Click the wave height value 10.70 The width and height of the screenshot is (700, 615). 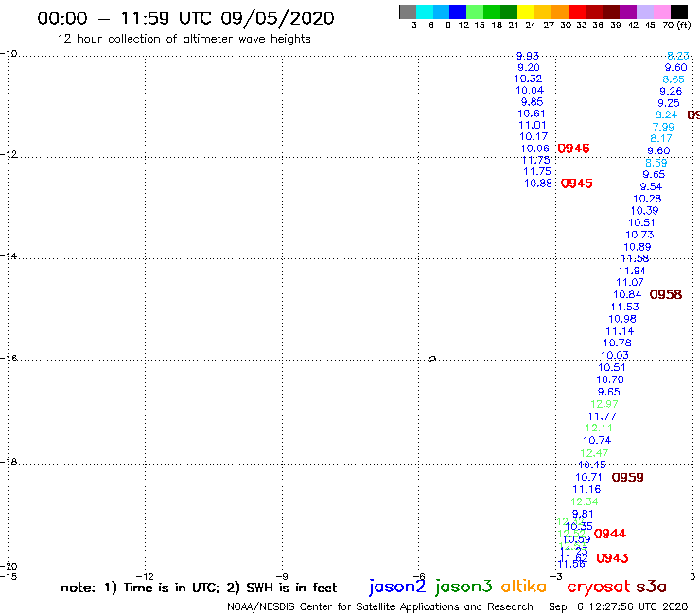610,379
